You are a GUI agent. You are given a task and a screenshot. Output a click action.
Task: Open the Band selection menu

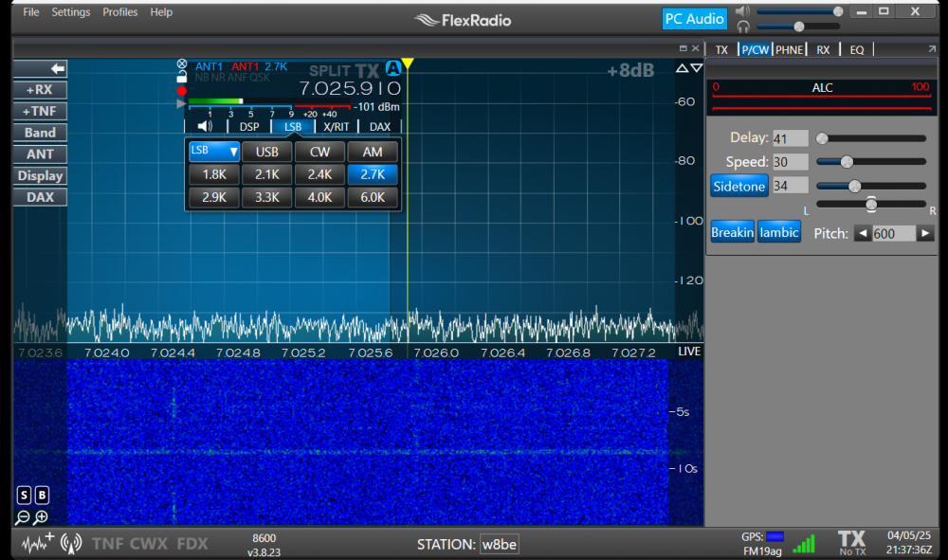[40, 133]
